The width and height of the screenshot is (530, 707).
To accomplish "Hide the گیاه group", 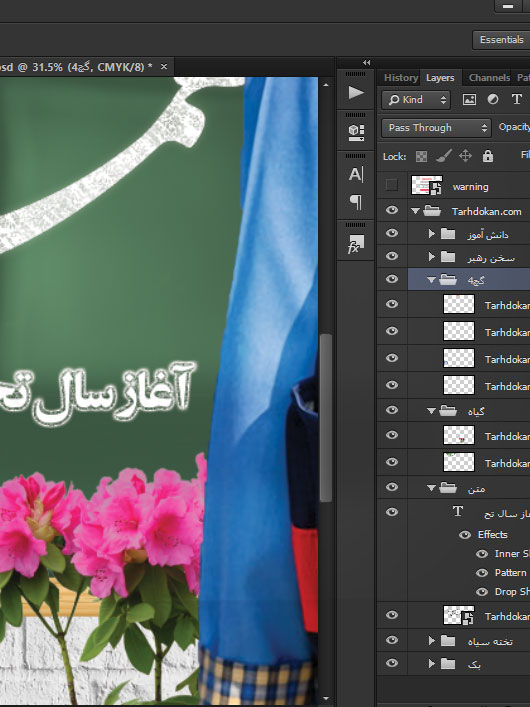I will [x=392, y=410].
